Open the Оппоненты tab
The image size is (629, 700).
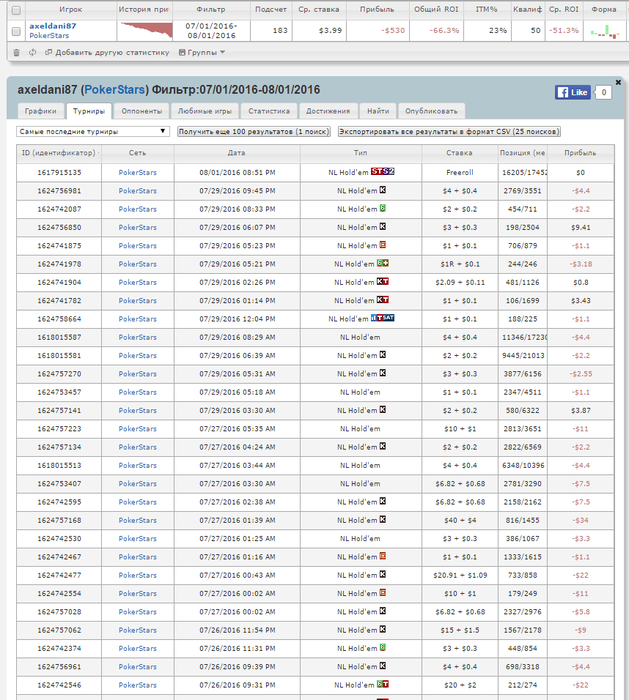pos(142,111)
